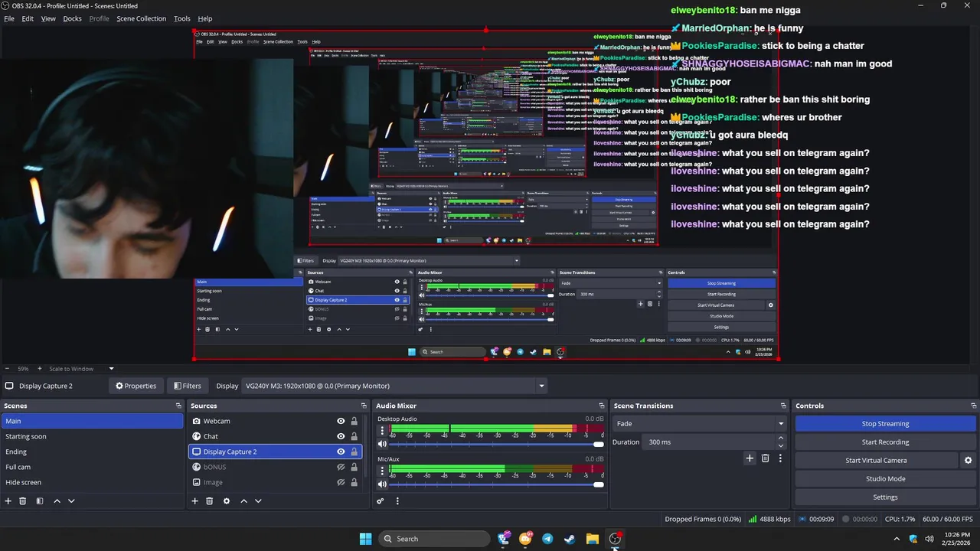Mute the Desktop Audio speaker icon
980x551 pixels.
[x=382, y=444]
